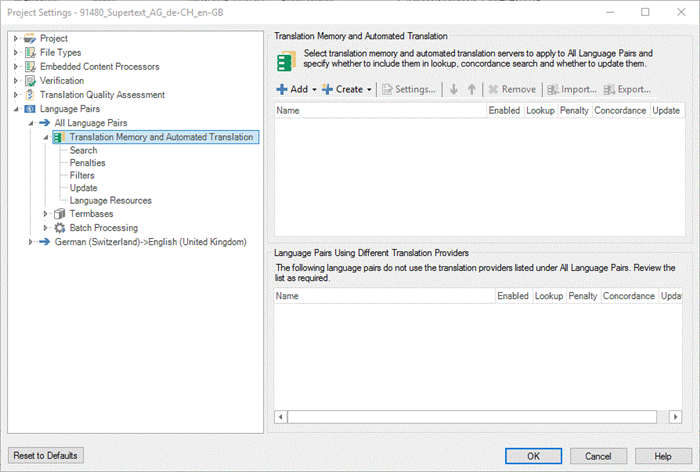
Task: Expand the Termbases tree node
Action: click(x=45, y=213)
